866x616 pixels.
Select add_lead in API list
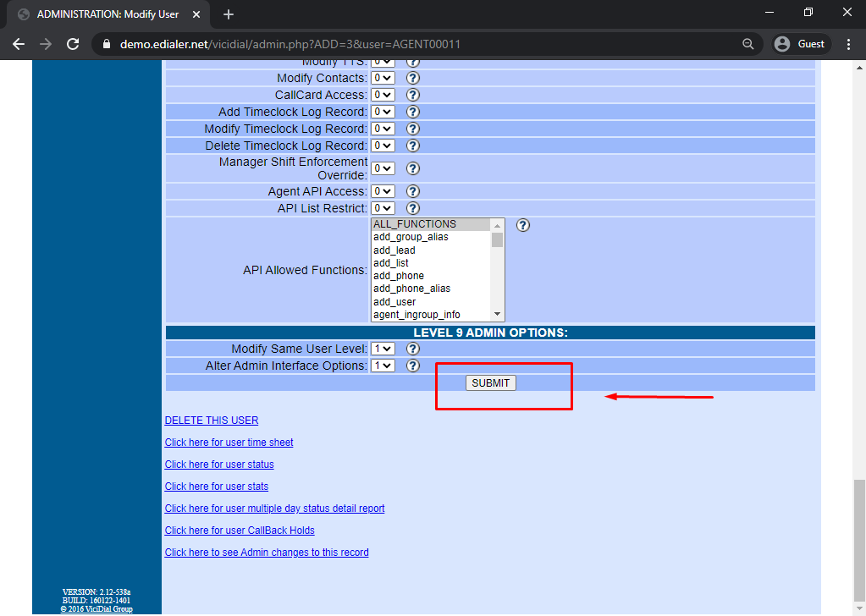click(431, 250)
